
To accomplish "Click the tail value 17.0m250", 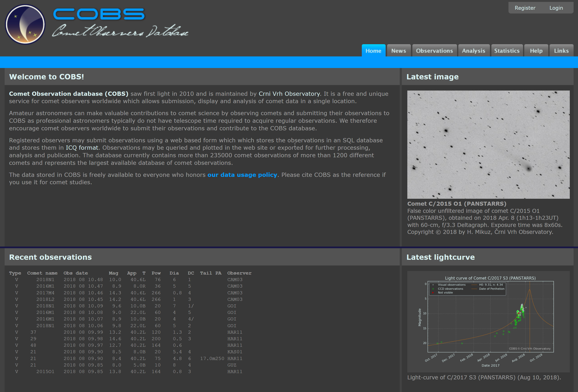I will pos(212,359).
